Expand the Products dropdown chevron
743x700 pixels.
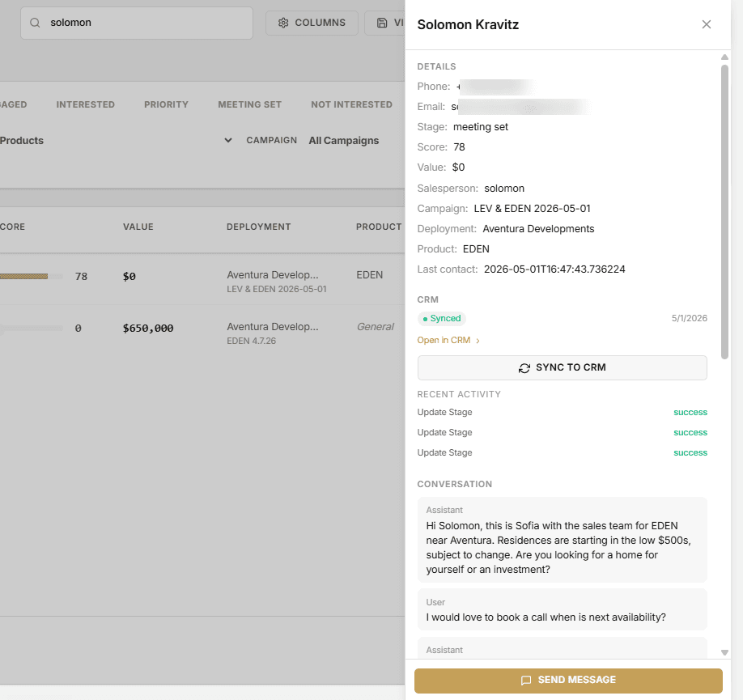pyautogui.click(x=228, y=140)
